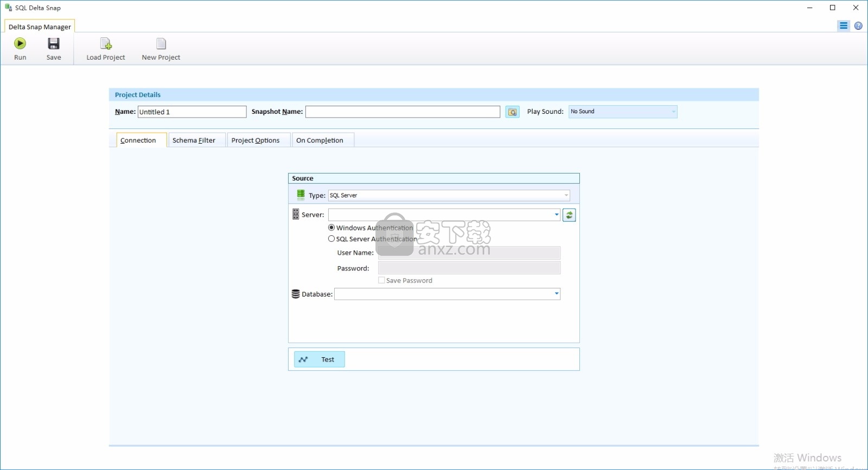Select the Delta Snap Manager ribbon tab
Screen dimensions: 868x470
(x=40, y=27)
